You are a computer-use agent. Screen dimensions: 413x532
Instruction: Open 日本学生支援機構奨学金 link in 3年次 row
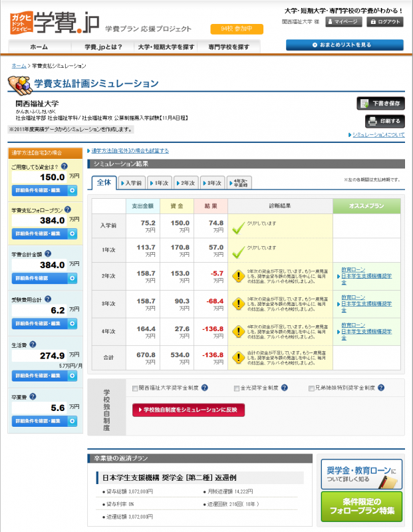click(366, 307)
